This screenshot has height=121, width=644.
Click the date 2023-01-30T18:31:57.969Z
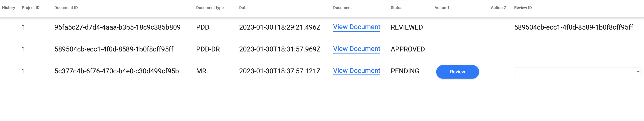pos(279,49)
